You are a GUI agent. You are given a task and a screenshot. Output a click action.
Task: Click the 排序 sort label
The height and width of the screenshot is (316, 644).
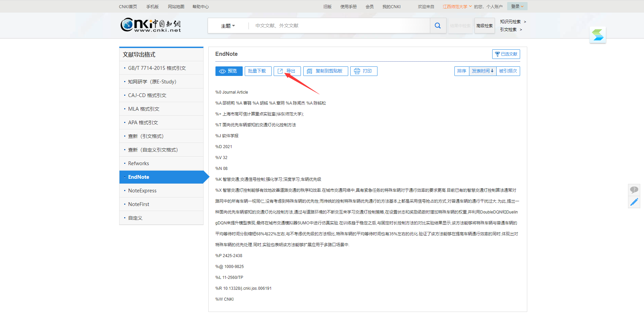[x=462, y=71]
